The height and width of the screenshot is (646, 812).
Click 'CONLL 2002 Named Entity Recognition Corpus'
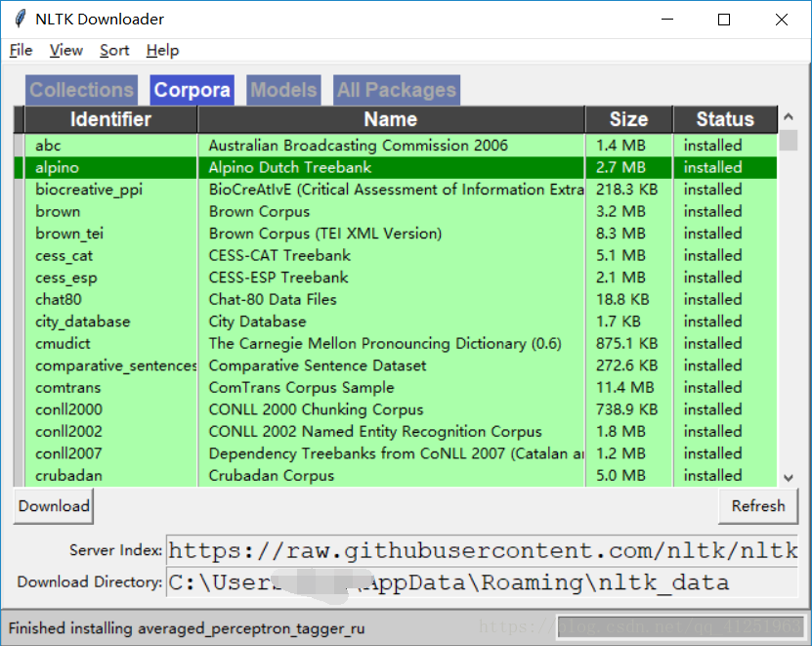coord(375,432)
